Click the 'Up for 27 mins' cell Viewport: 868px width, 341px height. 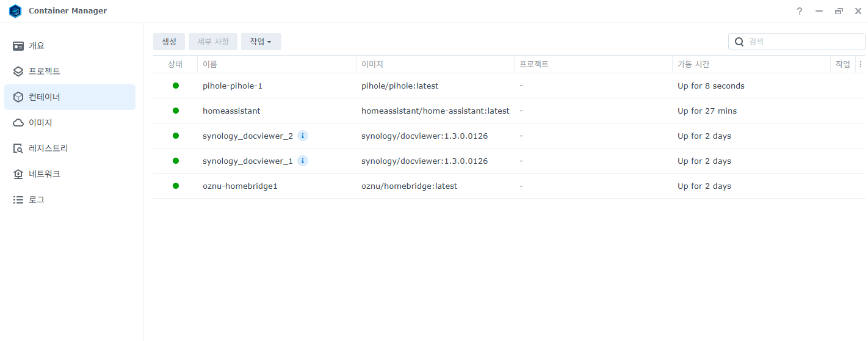pos(707,111)
